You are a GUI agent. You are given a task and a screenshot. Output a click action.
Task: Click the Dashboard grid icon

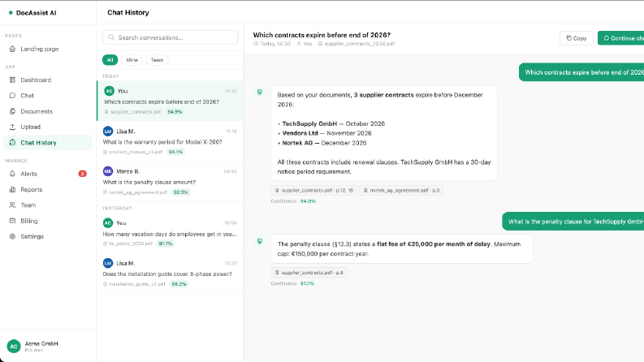tap(12, 80)
